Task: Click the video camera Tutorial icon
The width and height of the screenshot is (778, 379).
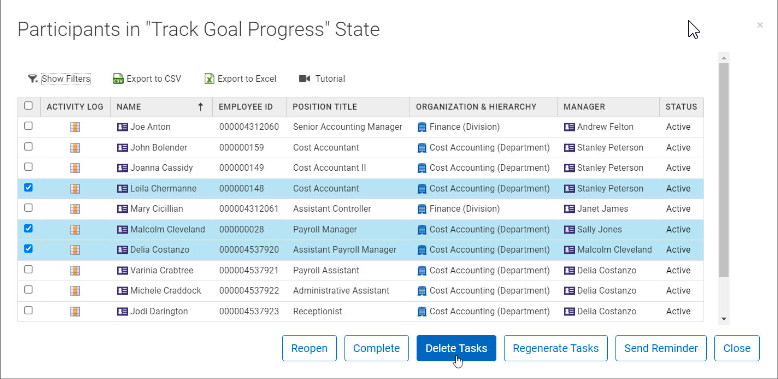Action: coord(304,78)
